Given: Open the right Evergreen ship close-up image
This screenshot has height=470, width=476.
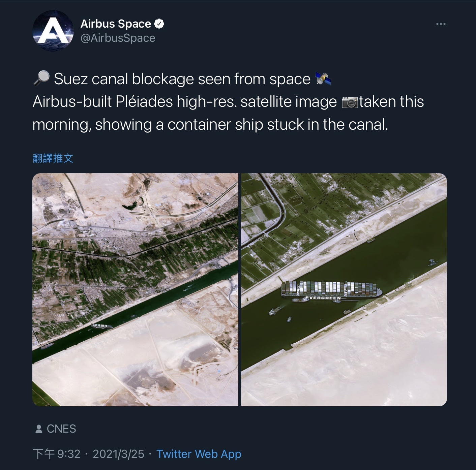Looking at the screenshot, I should (344, 290).
